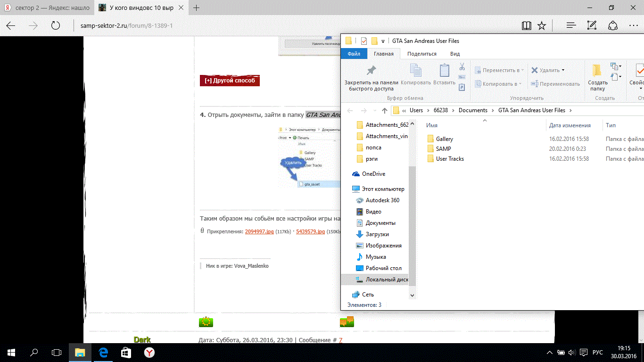Click navigation pane scroll down arrow
The image size is (644, 362).
(413, 295)
